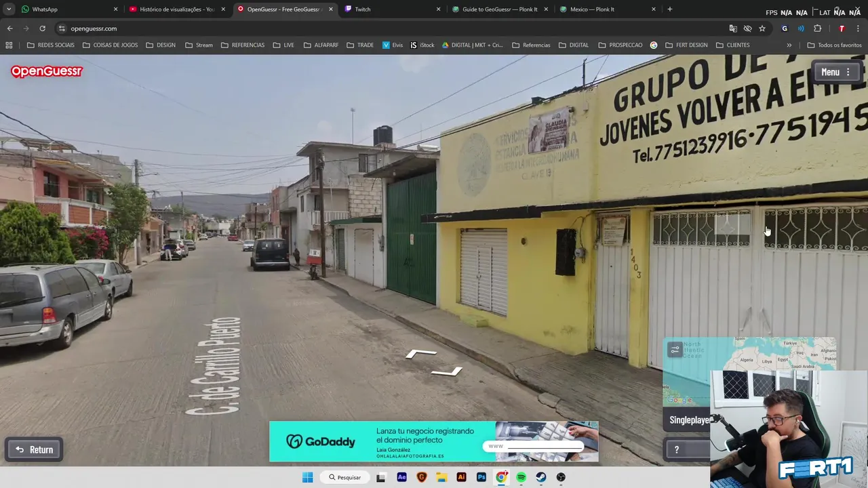The width and height of the screenshot is (868, 488).
Task: Switch to Guide to GeoGuessr tab
Action: pyautogui.click(x=498, y=9)
